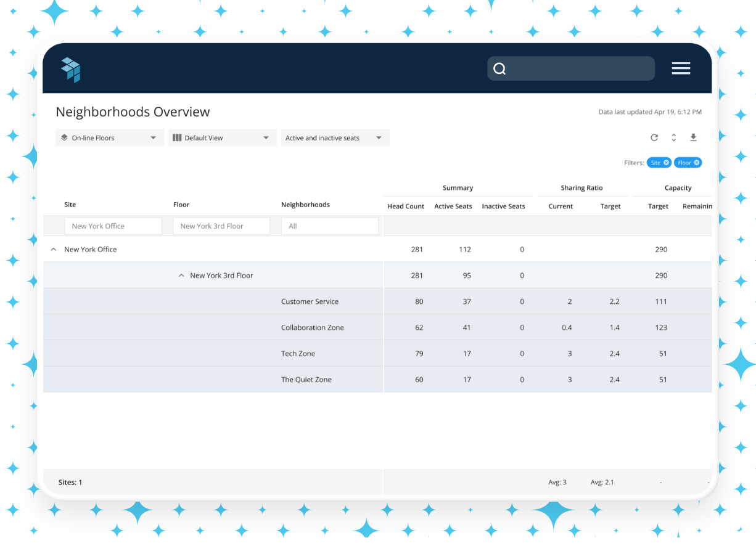Click the Neighborhoods filter input field
This screenshot has width=756, height=551.
click(x=330, y=226)
